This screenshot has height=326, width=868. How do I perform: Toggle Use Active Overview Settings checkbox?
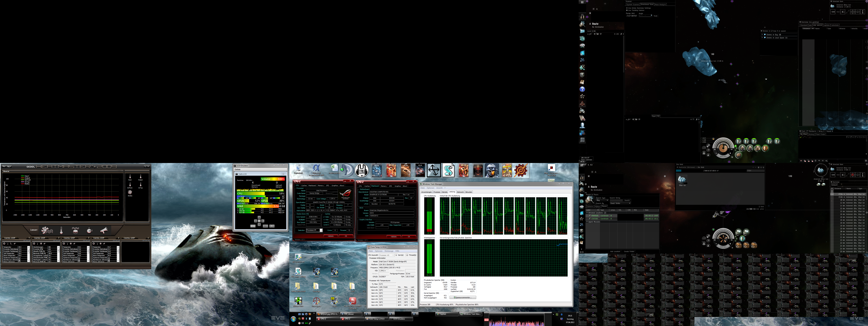[627, 8]
